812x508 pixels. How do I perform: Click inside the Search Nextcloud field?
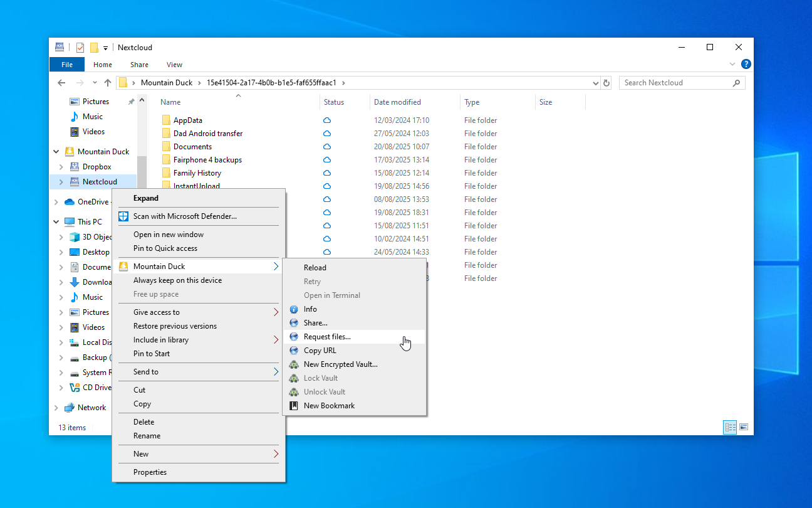(x=677, y=83)
